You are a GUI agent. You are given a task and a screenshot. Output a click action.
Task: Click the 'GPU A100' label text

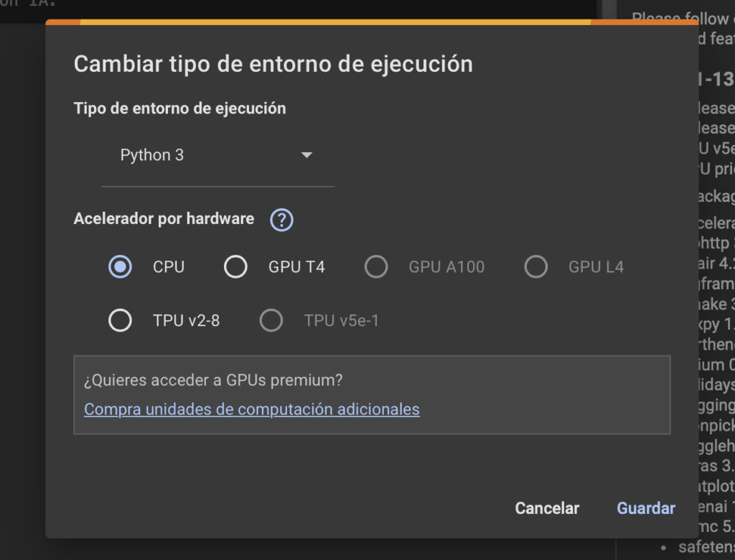(x=446, y=267)
